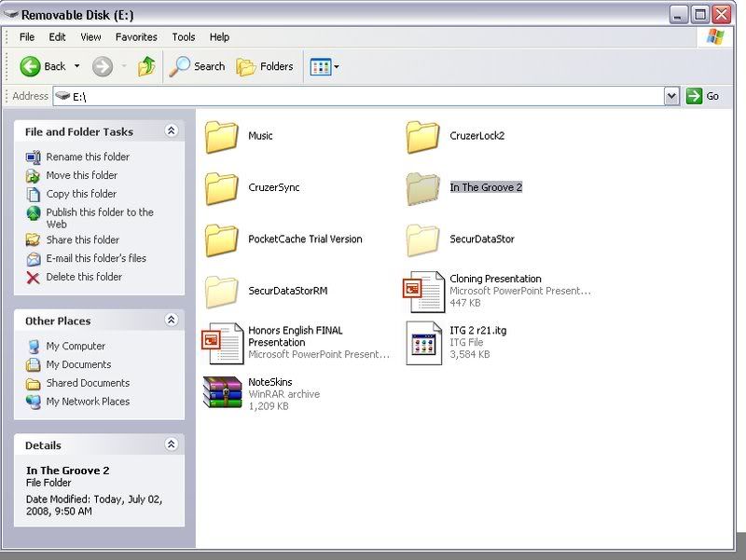Screen dimensions: 746x560
Task: Select the Music folder icon
Action: [x=223, y=136]
